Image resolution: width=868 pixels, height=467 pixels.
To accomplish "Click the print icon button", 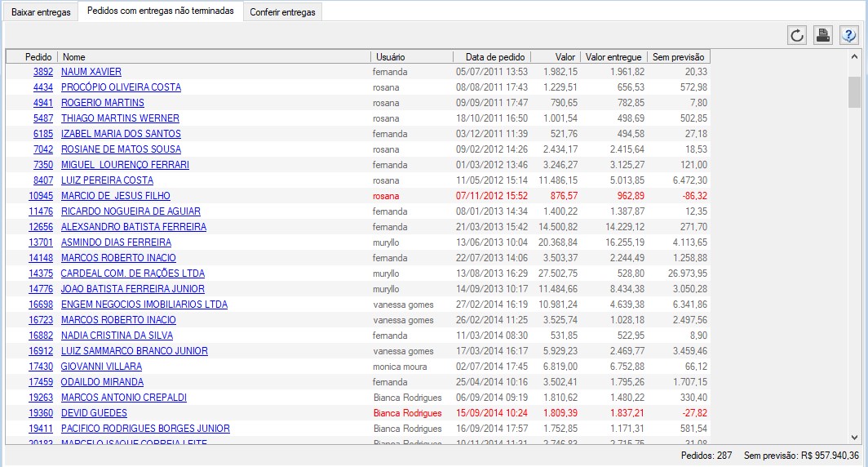I will [823, 35].
